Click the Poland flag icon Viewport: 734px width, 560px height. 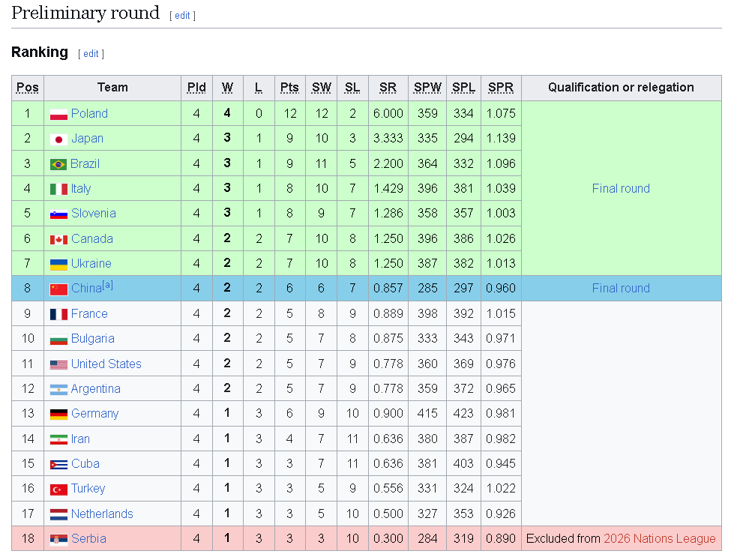click(58, 114)
